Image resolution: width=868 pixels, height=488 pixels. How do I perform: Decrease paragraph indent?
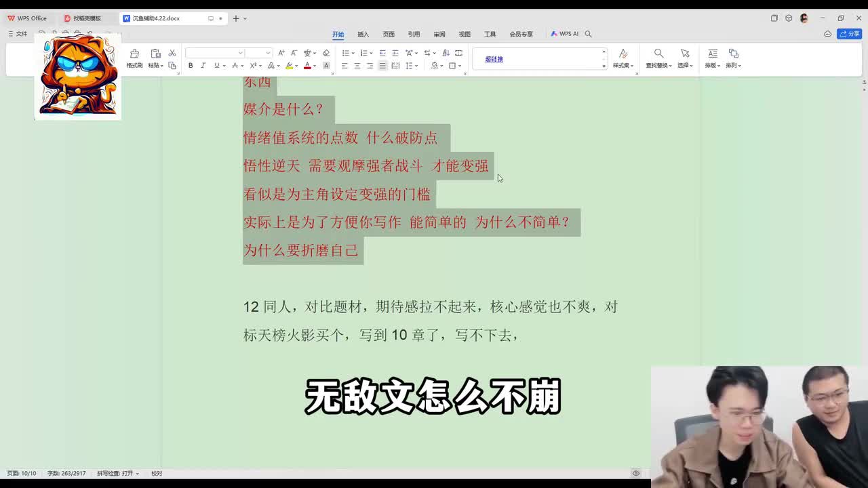382,53
